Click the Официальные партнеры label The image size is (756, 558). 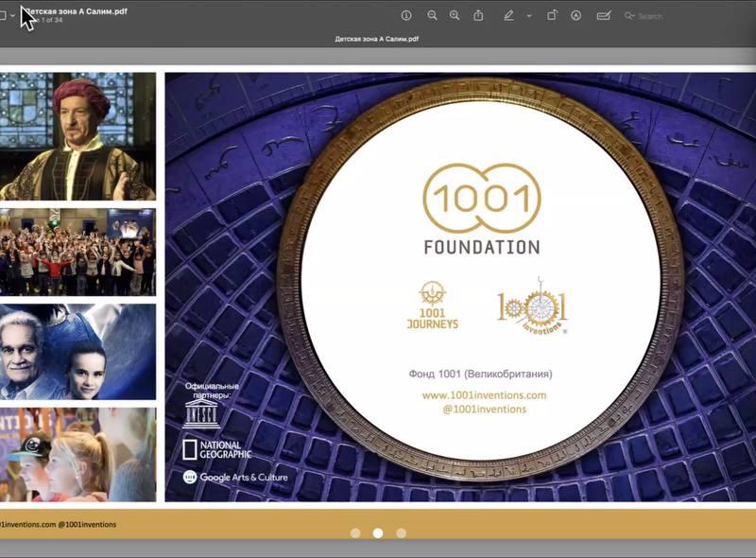click(212, 391)
